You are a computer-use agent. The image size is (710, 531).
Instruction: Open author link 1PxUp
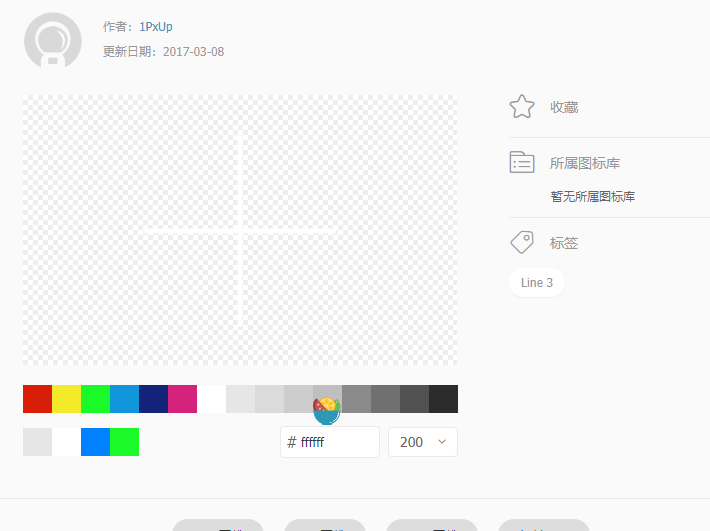(x=156, y=27)
